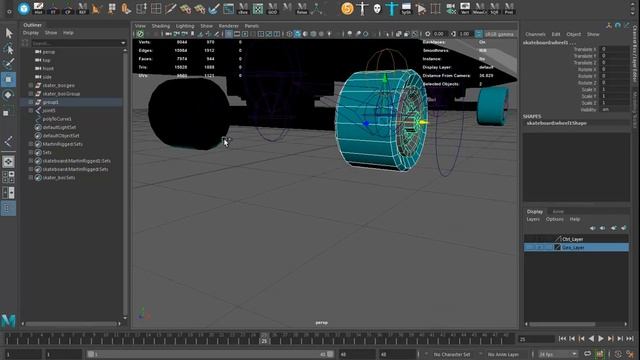Play the animation forward
Viewport: 640px width, 360px height.
[601, 338]
